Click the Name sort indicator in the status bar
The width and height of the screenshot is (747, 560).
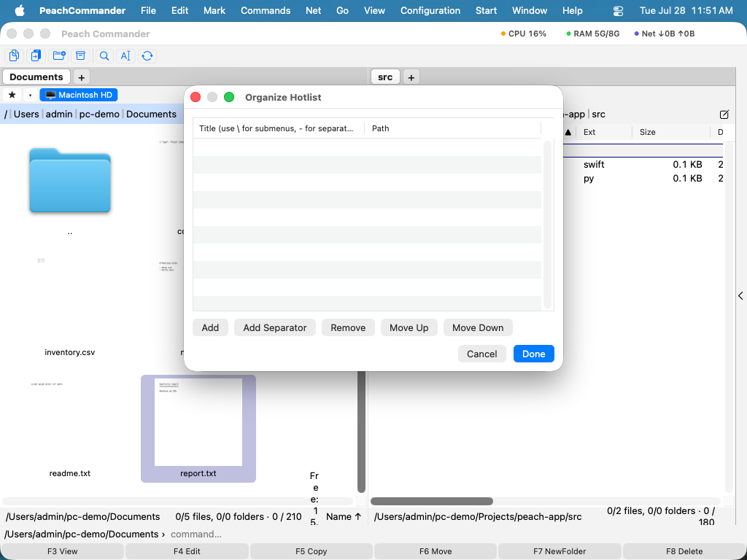pos(344,517)
